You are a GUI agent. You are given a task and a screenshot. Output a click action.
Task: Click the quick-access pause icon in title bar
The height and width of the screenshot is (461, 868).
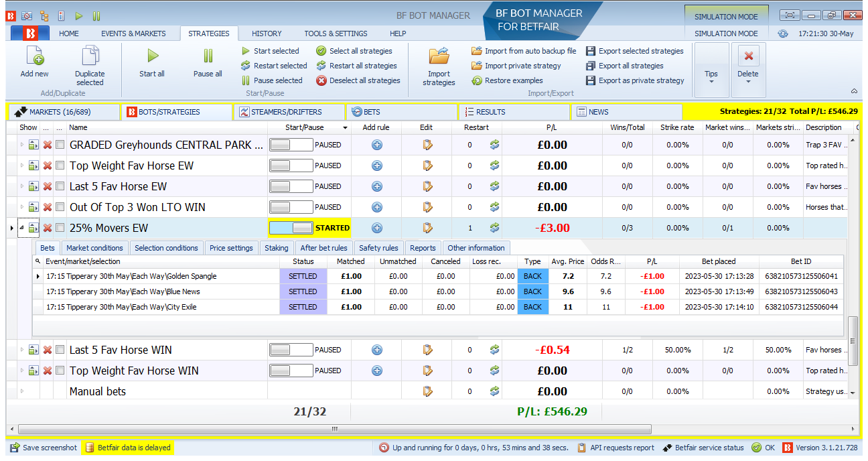click(x=96, y=15)
